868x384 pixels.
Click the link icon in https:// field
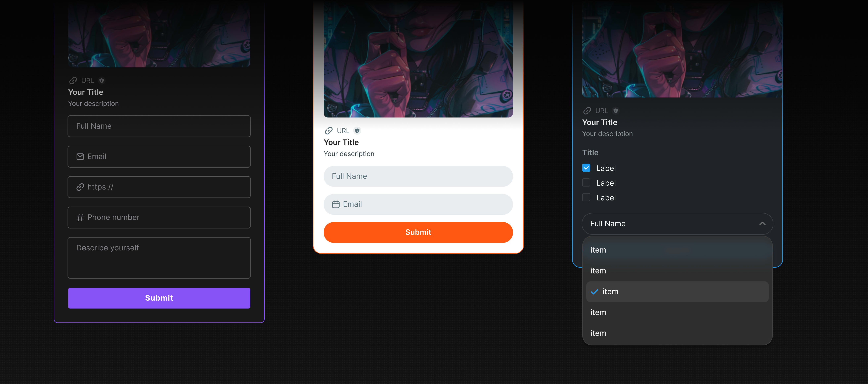[x=80, y=187]
